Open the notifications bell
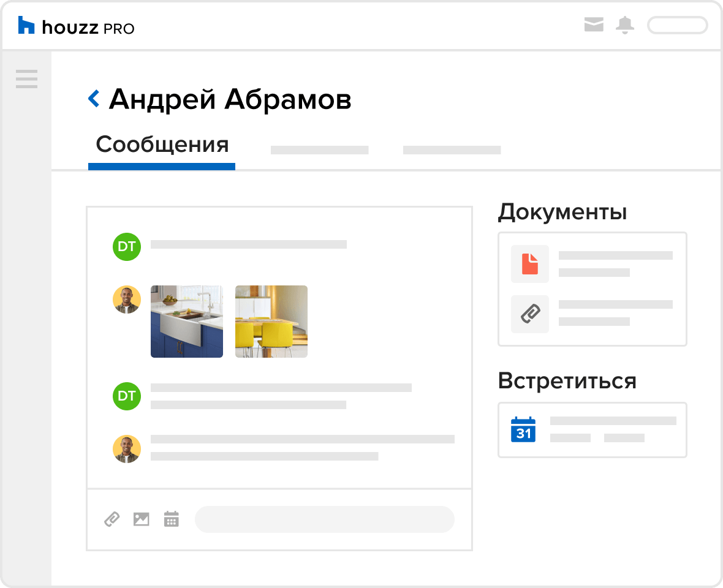 tap(625, 25)
